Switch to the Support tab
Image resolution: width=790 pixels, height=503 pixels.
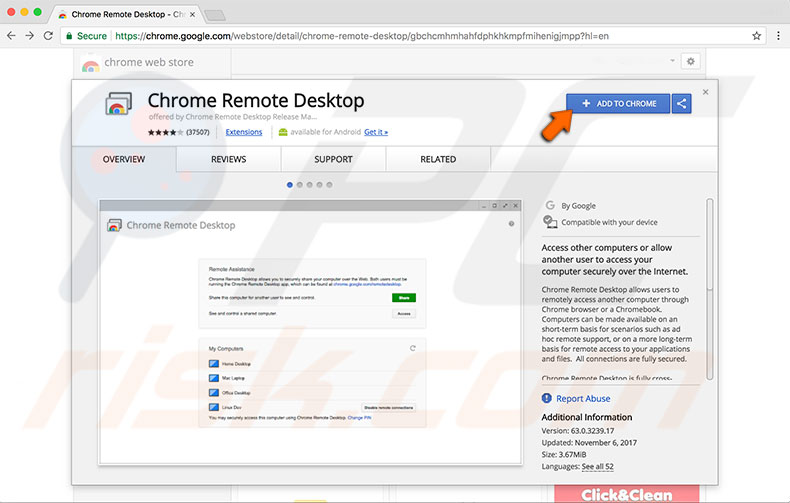coord(334,159)
